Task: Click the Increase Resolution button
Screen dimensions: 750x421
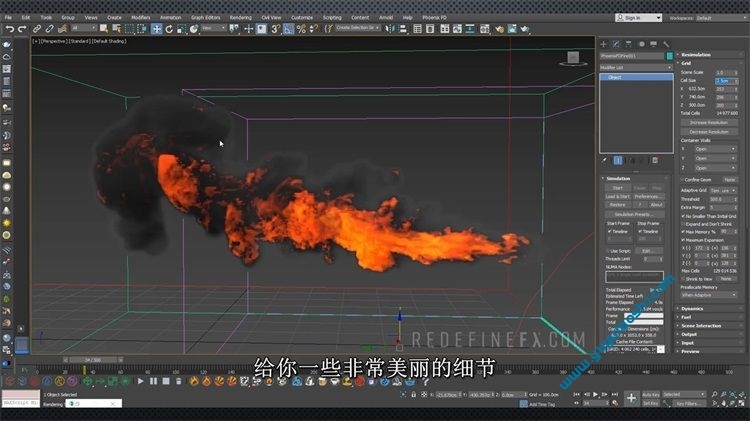Action: tap(708, 123)
